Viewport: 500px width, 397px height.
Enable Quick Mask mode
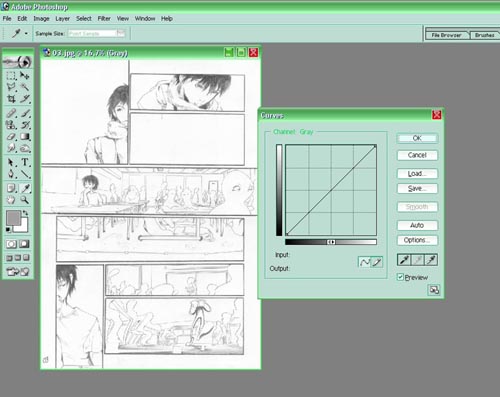pos(24,244)
